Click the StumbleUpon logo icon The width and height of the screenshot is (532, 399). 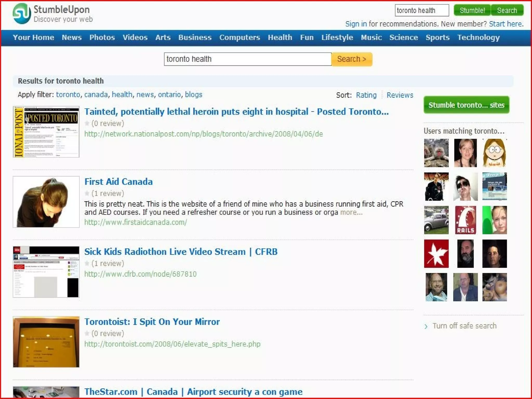[x=22, y=14]
